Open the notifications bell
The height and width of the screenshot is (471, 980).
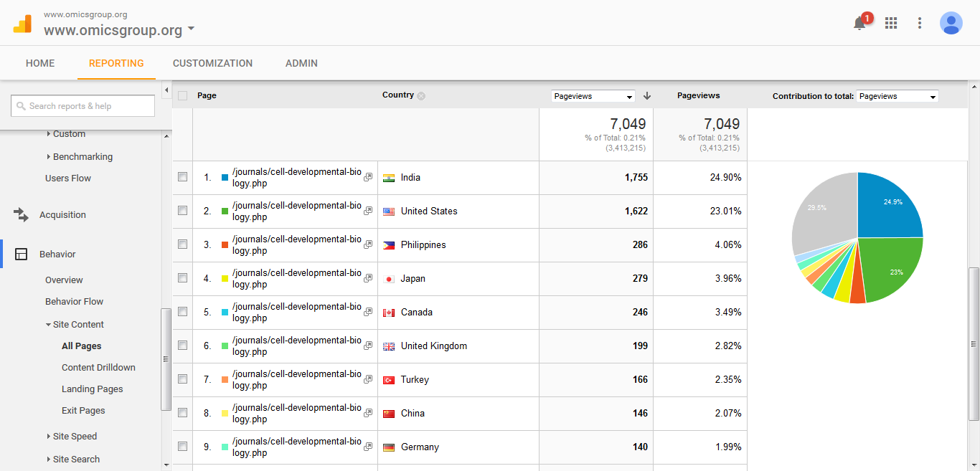pos(859,24)
